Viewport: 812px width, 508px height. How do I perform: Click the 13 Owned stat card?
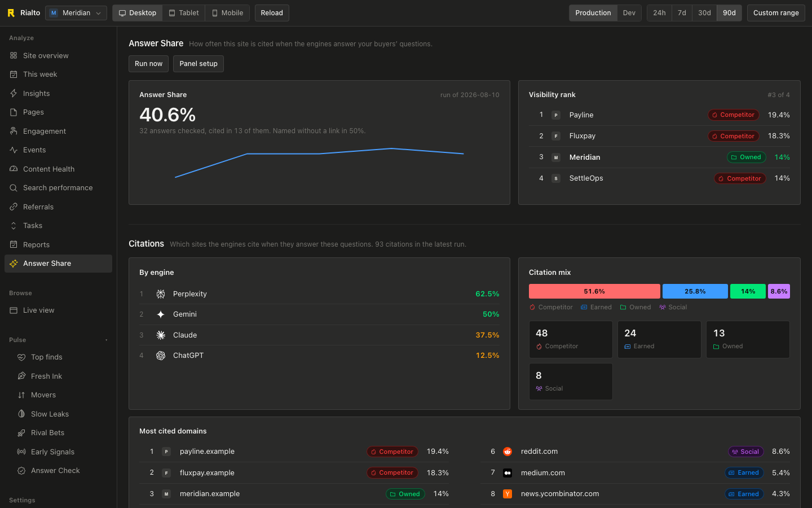click(x=748, y=339)
